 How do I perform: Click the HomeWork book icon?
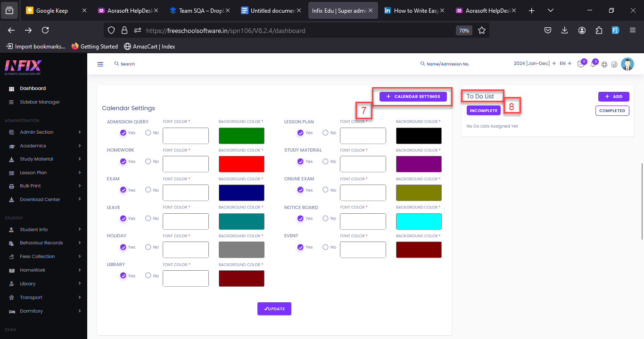[11, 270]
